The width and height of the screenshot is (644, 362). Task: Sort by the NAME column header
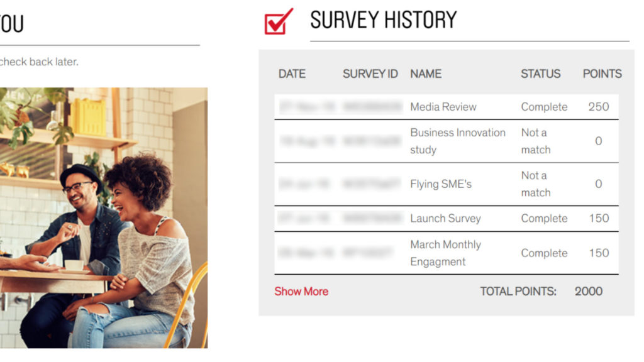pyautogui.click(x=426, y=74)
